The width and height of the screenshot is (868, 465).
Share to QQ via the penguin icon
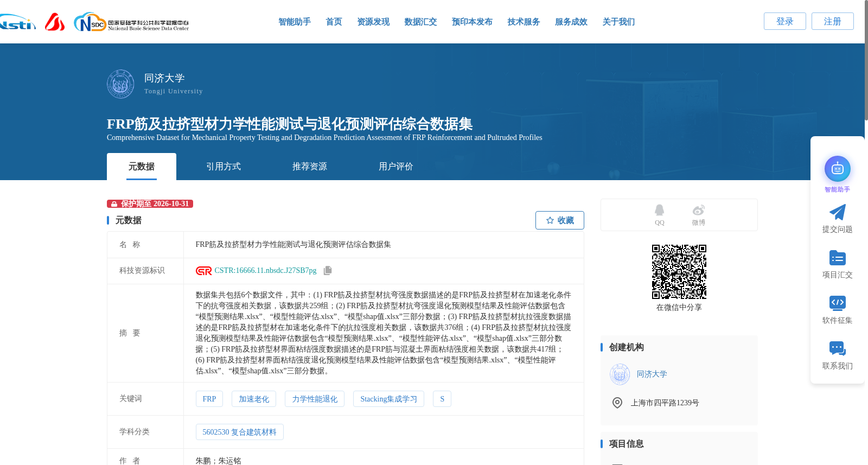(x=659, y=210)
